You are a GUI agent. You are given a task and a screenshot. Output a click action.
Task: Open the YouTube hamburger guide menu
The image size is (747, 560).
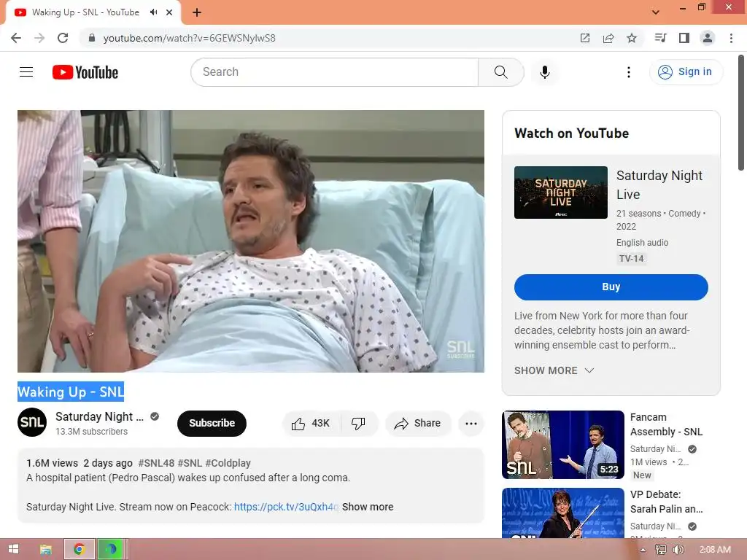[x=26, y=72]
